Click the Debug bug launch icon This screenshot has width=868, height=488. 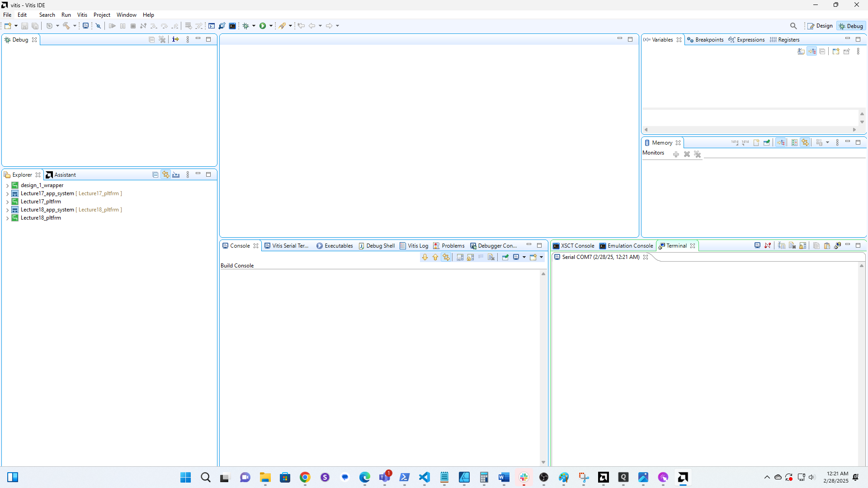click(246, 26)
